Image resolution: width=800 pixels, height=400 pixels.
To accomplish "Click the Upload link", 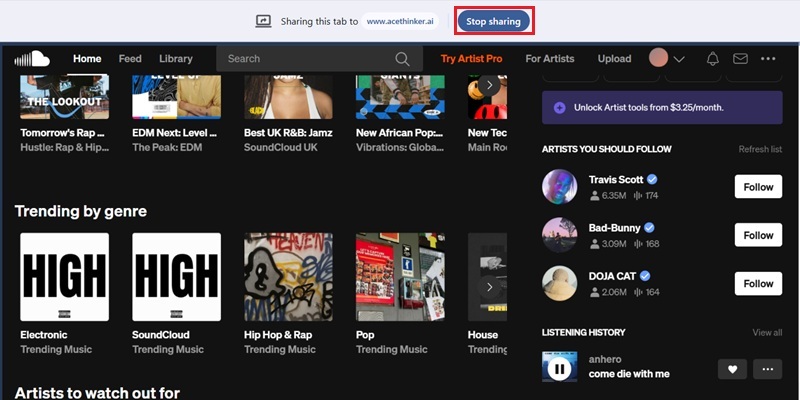I will (x=614, y=59).
